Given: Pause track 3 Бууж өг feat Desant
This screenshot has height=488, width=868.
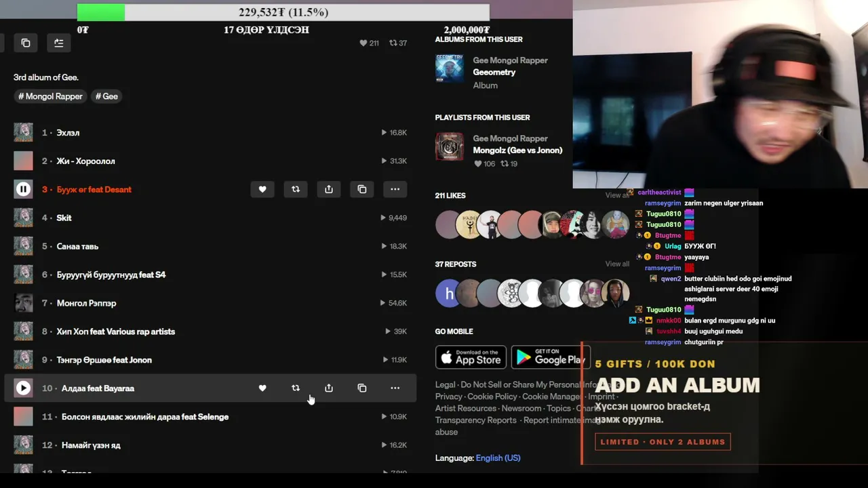Looking at the screenshot, I should 23,189.
